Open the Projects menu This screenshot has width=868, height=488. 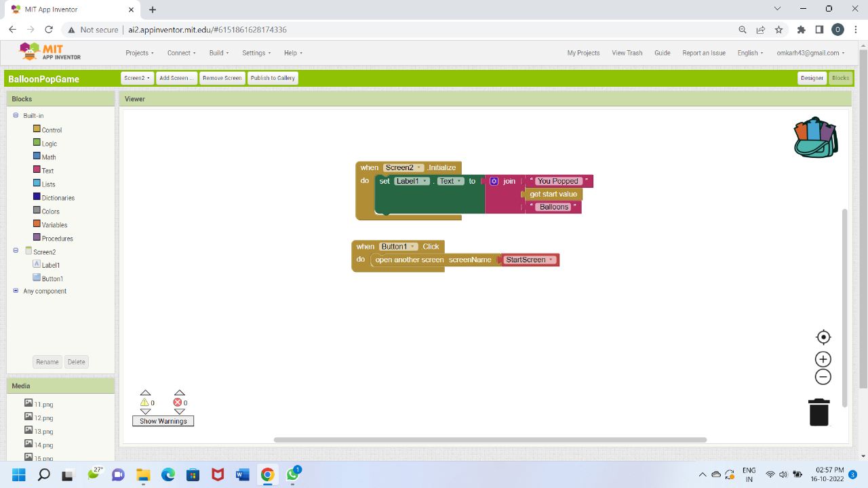click(x=139, y=53)
